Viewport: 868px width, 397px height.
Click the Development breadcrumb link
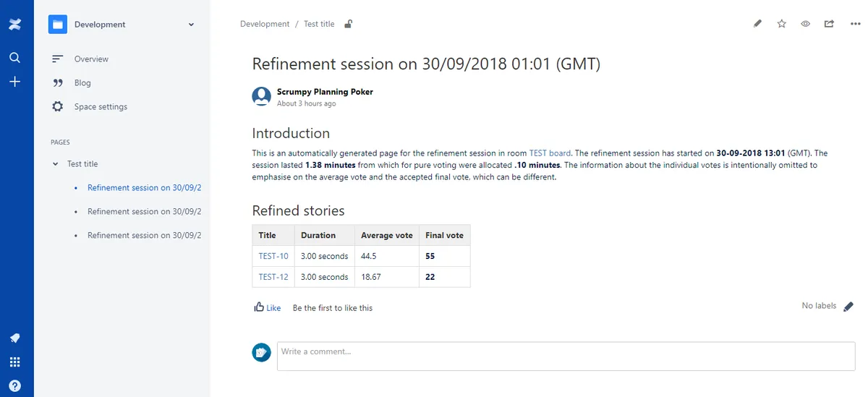click(265, 24)
